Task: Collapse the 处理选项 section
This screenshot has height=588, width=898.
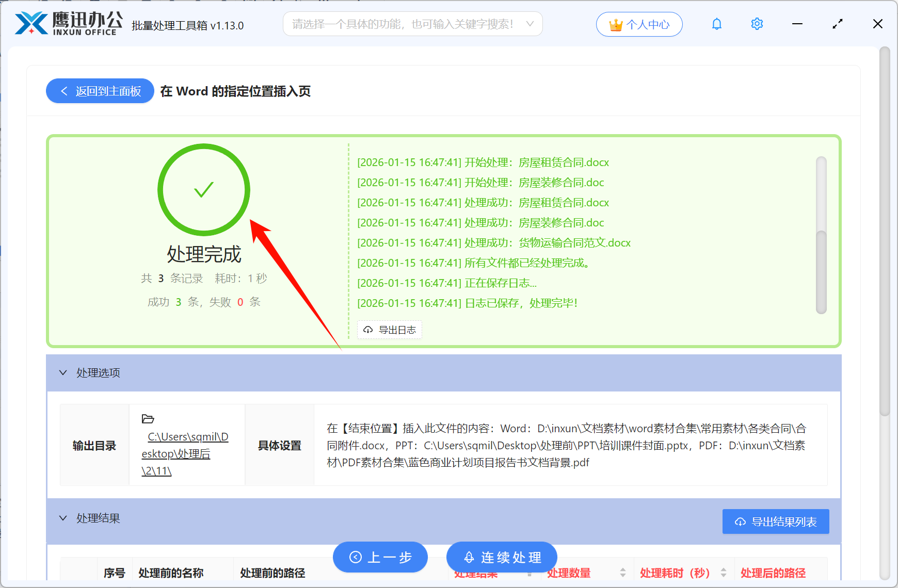Action: coord(63,372)
